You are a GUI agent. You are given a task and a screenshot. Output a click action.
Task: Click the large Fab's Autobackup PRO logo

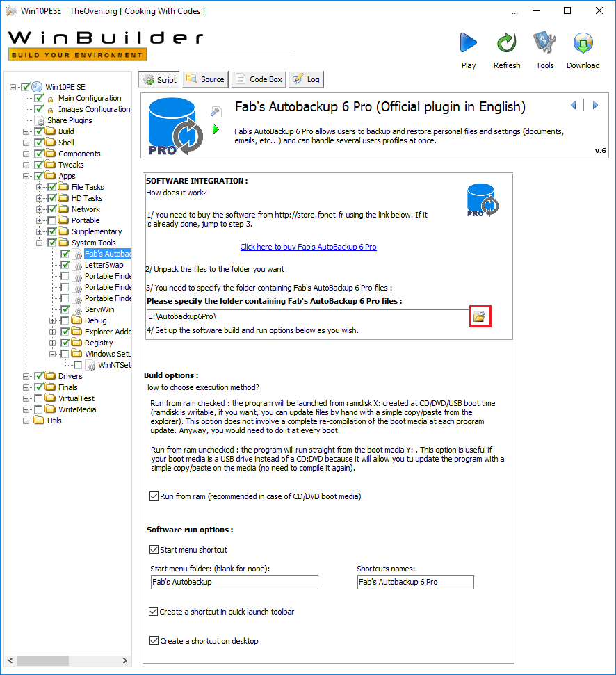click(175, 127)
